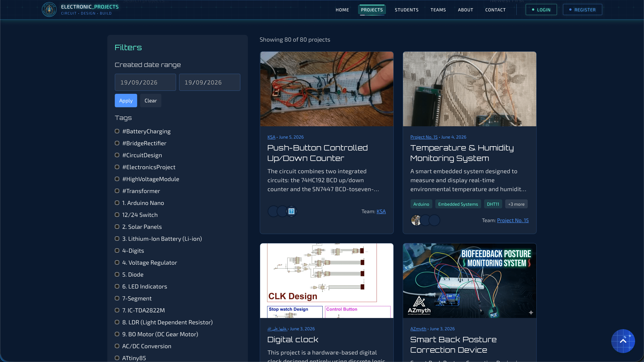Open the Project No. 15 team link beside Team label
Screen dimensions: 644x362
tap(513, 220)
